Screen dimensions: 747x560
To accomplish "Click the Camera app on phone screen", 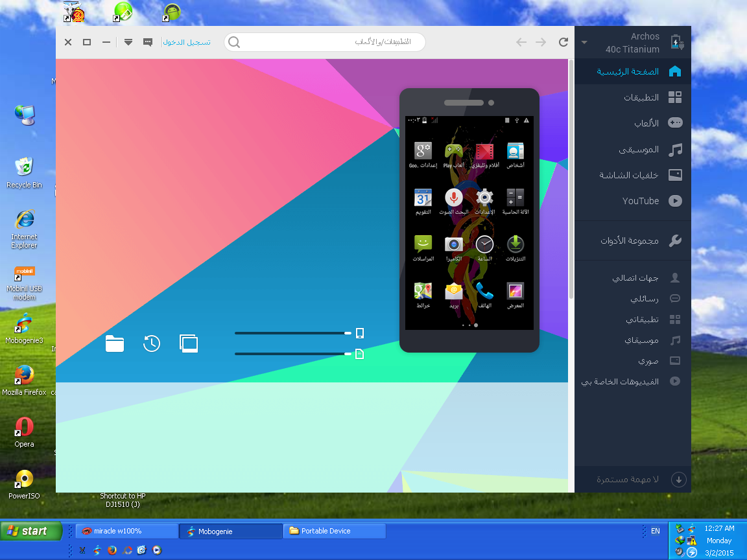I will tap(453, 249).
